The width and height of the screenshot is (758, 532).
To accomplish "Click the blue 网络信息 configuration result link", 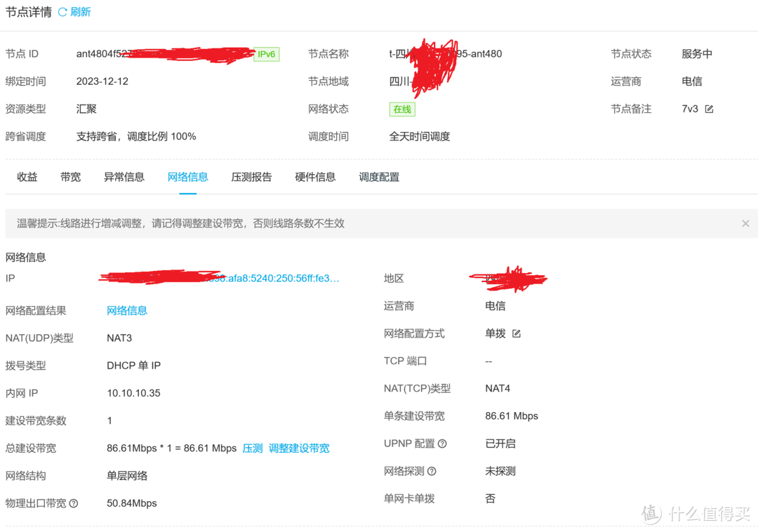I will point(127,310).
